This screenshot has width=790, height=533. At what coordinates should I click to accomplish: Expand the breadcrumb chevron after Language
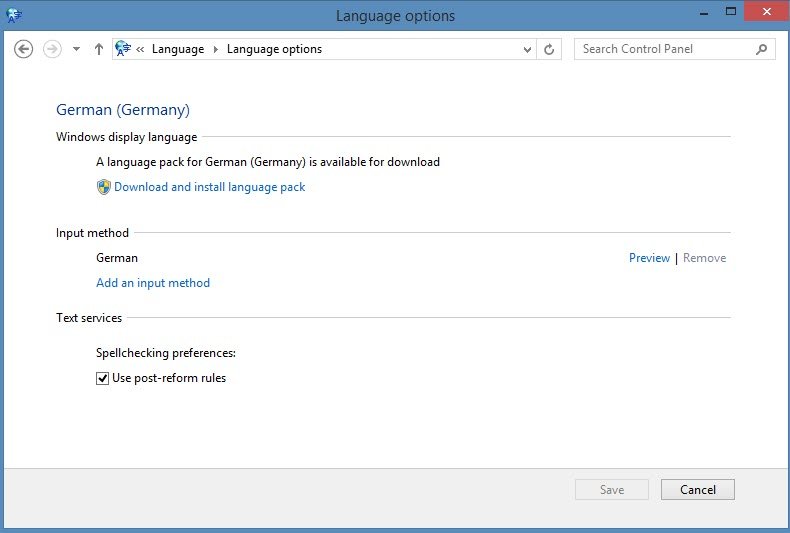coord(215,49)
